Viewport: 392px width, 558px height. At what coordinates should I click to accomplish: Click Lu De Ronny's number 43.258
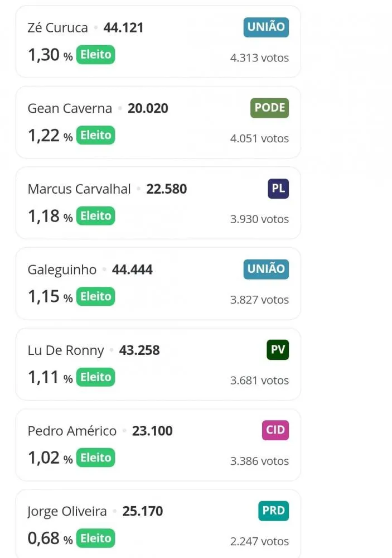pos(139,350)
